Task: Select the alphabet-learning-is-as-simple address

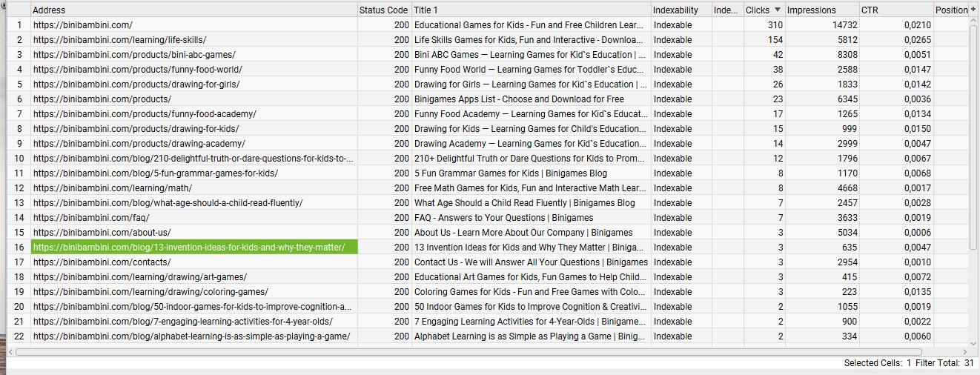Action: (193, 336)
